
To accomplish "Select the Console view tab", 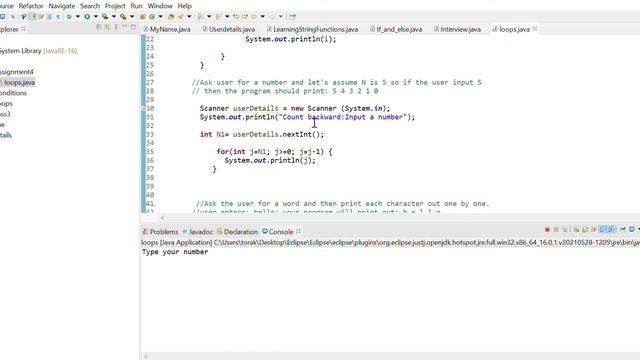I will click(278, 231).
